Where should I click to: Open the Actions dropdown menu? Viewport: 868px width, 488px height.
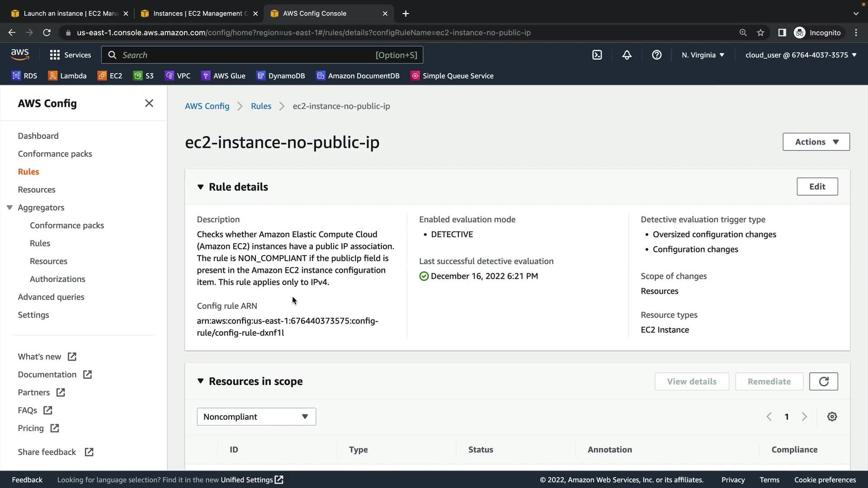[816, 142]
